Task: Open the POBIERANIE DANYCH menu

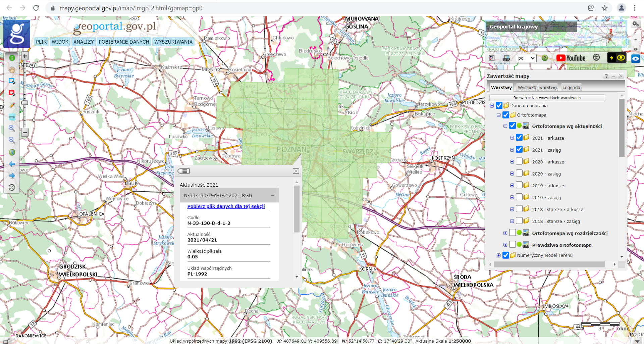Action: tap(124, 42)
